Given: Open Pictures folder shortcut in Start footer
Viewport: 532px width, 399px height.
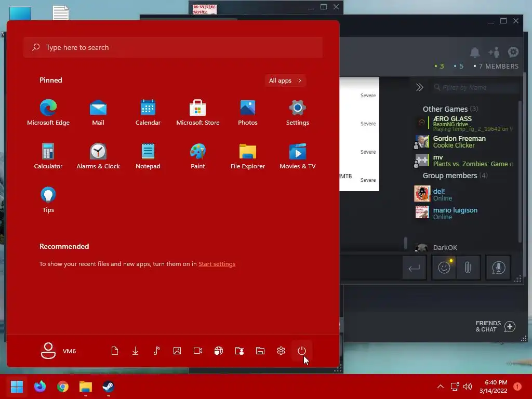Looking at the screenshot, I should coord(177,351).
